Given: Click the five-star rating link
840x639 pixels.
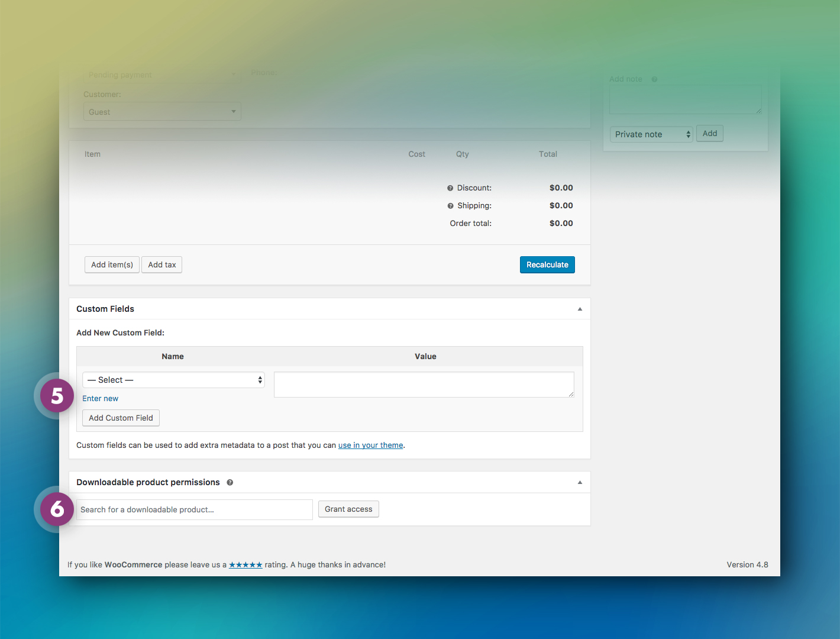Looking at the screenshot, I should pos(245,565).
